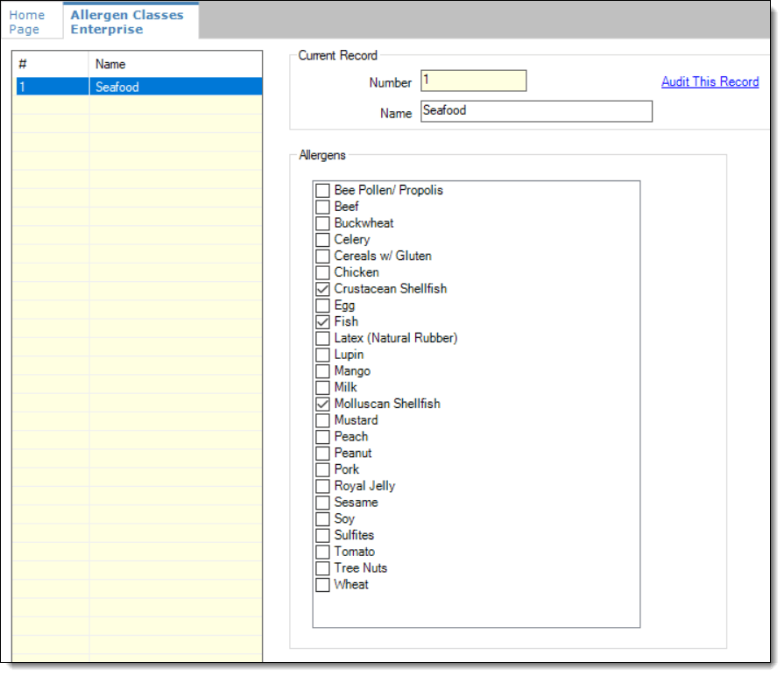This screenshot has height=676, width=784.
Task: Uncheck the Crustacean Shellfish checkbox
Action: (x=322, y=289)
